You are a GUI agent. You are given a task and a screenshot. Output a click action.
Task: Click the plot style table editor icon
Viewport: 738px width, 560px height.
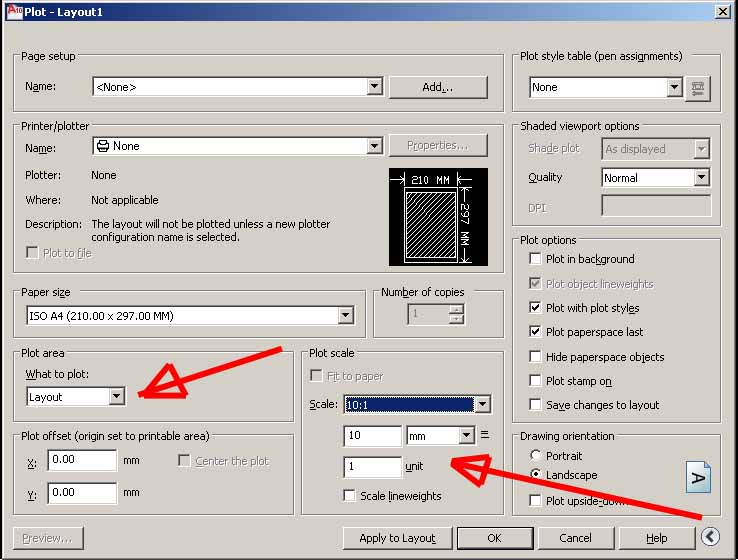tap(698, 87)
